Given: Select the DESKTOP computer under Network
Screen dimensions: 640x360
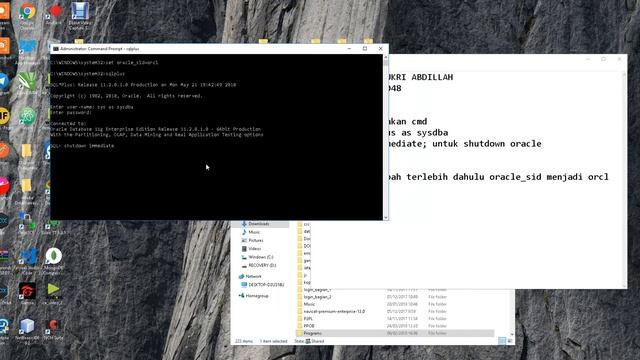Looking at the screenshot, I should tap(266, 284).
